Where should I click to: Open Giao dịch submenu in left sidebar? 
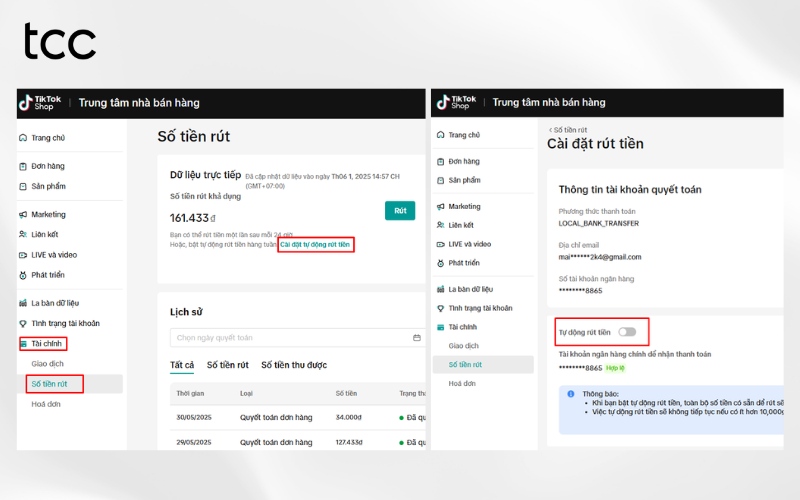[x=47, y=364]
